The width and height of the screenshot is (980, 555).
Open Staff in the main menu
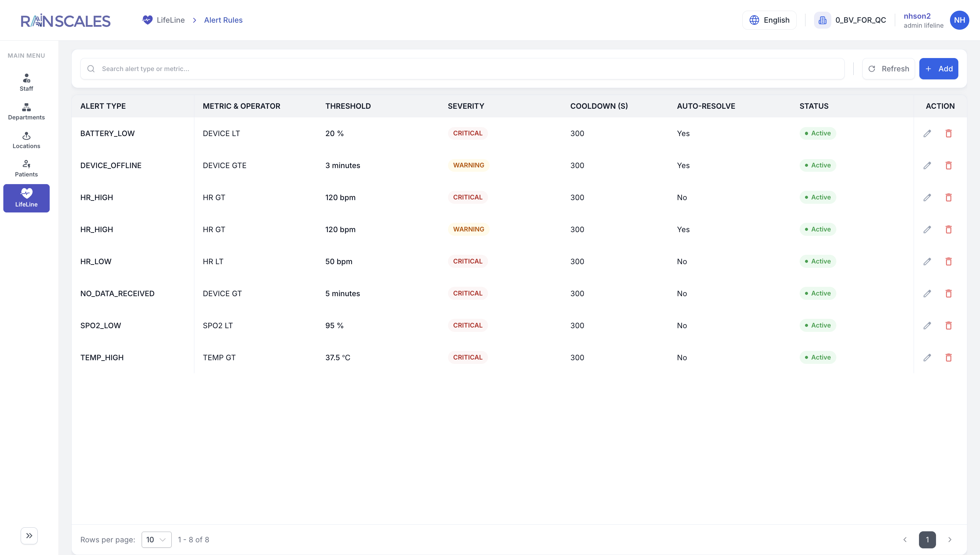point(26,82)
